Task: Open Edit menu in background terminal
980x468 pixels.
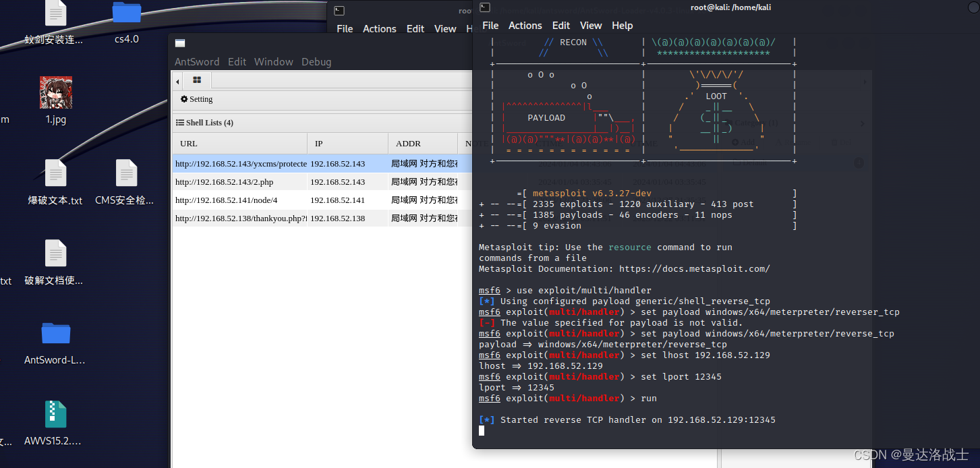Action: (415, 28)
